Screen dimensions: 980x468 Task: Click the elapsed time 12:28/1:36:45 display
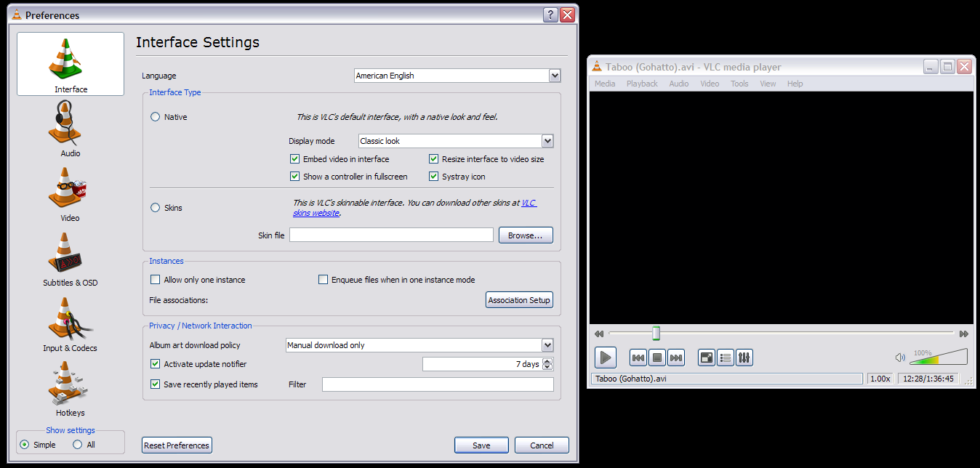[x=928, y=379]
